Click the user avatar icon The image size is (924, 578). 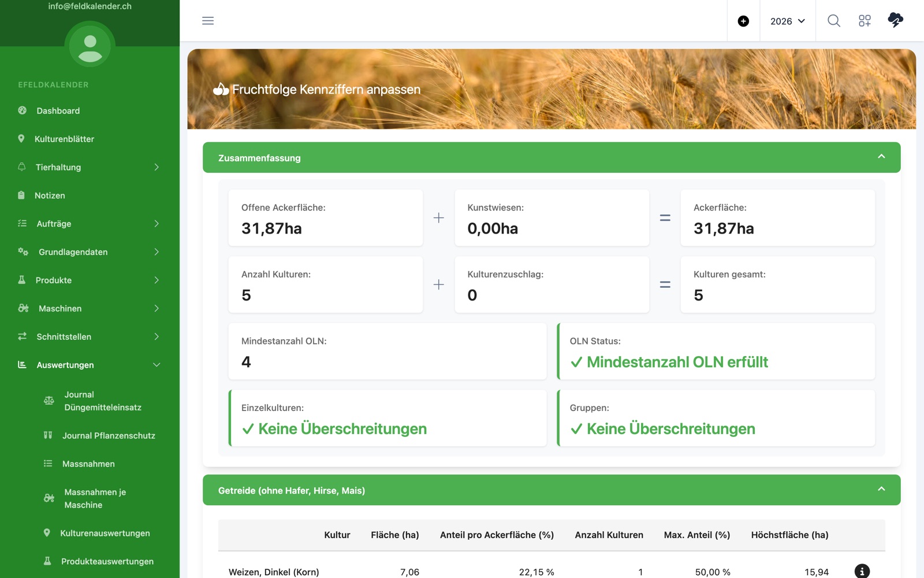tap(90, 46)
